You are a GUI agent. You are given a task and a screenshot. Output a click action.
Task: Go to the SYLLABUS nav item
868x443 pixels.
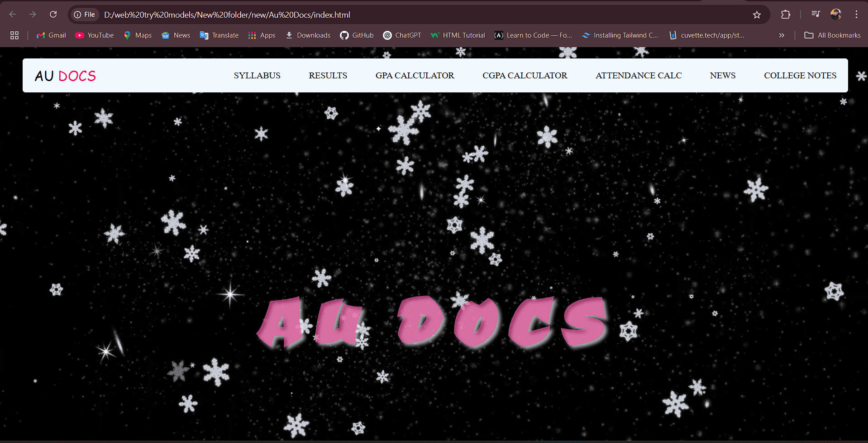[257, 76]
